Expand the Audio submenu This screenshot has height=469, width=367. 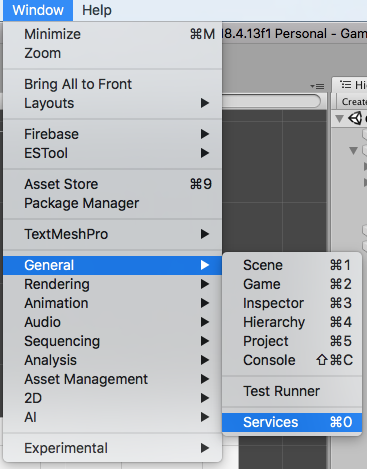click(x=113, y=322)
